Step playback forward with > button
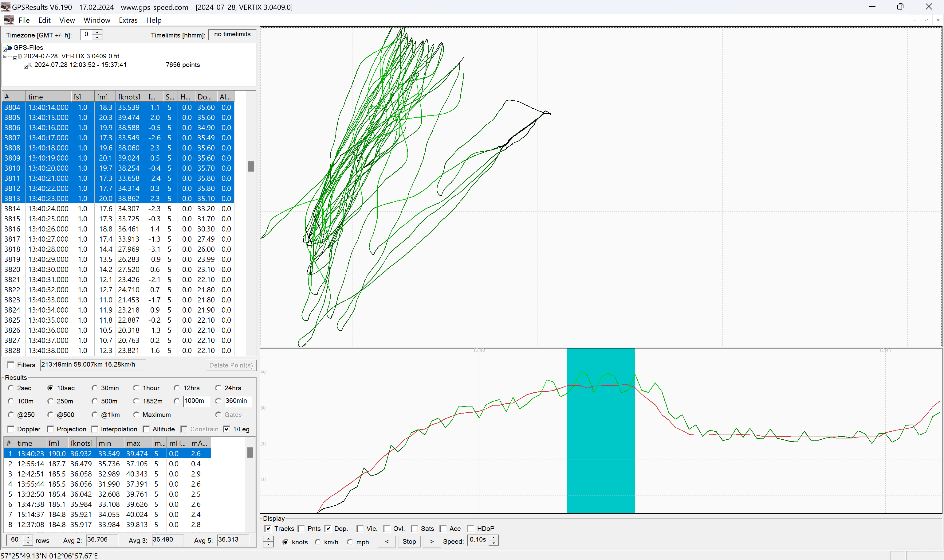This screenshot has height=560, width=944. tap(432, 542)
